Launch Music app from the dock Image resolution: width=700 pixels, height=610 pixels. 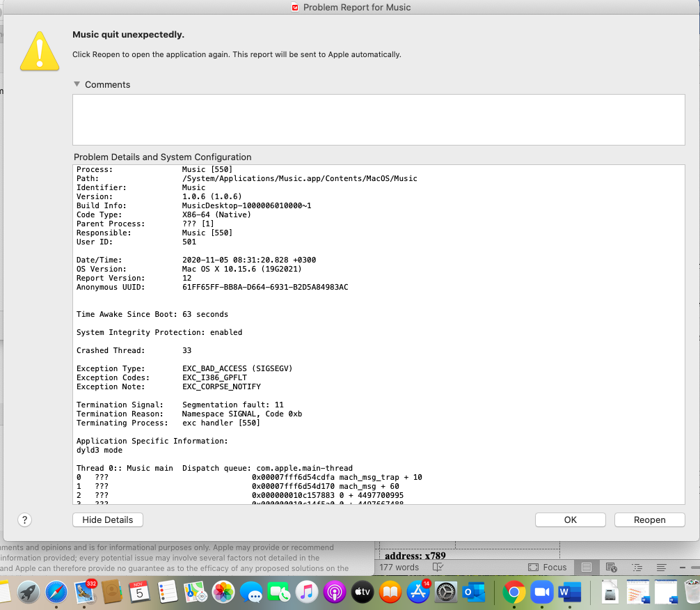[306, 593]
